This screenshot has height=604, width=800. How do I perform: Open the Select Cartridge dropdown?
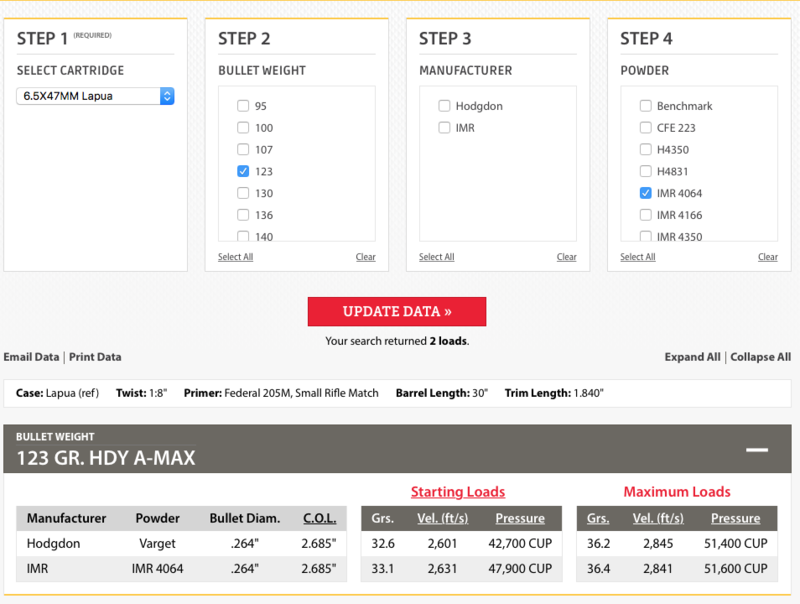pos(96,96)
